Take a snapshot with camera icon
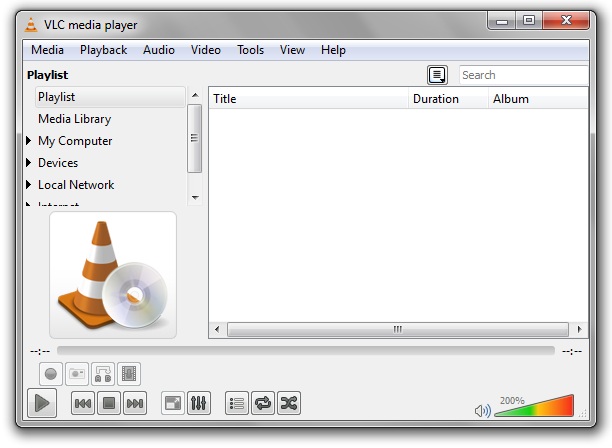Viewport: 612px width, 448px height. (77, 374)
